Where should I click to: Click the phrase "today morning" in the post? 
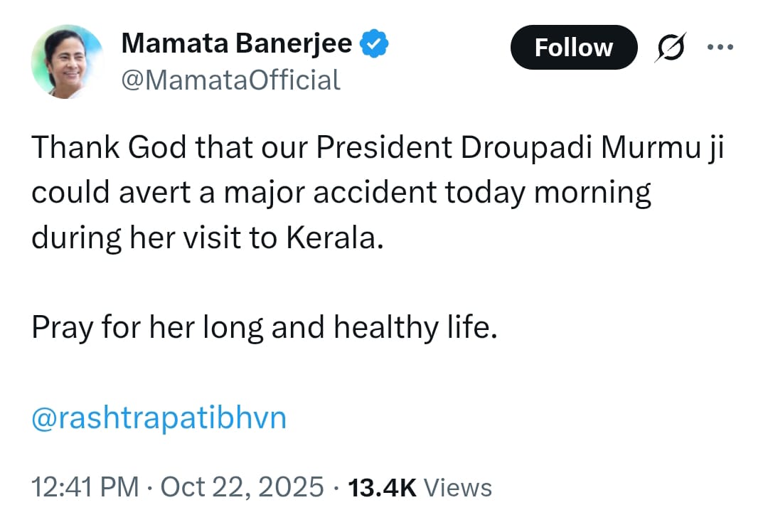click(548, 193)
